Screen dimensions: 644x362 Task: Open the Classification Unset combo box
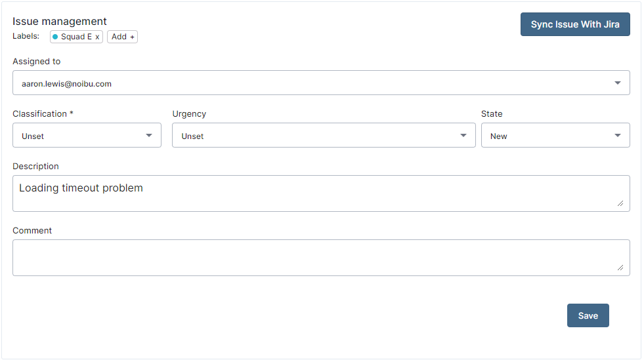tap(87, 136)
